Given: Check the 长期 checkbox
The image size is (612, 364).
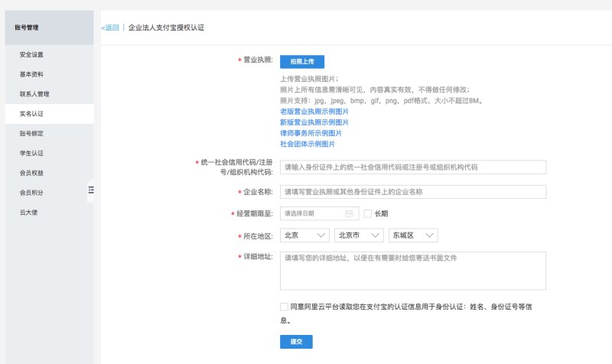Looking at the screenshot, I should [x=368, y=213].
